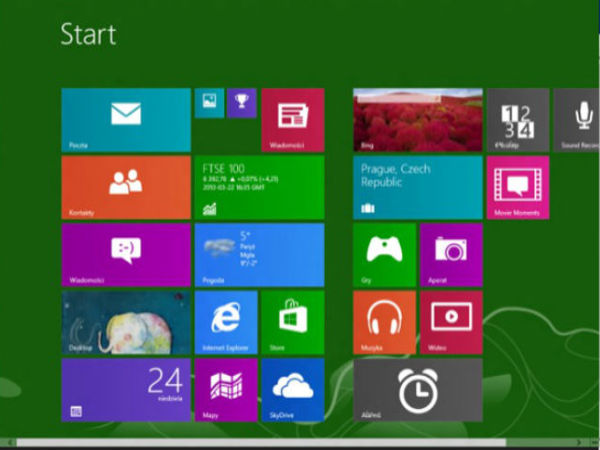Launch Internet Explorer tile

226,323
